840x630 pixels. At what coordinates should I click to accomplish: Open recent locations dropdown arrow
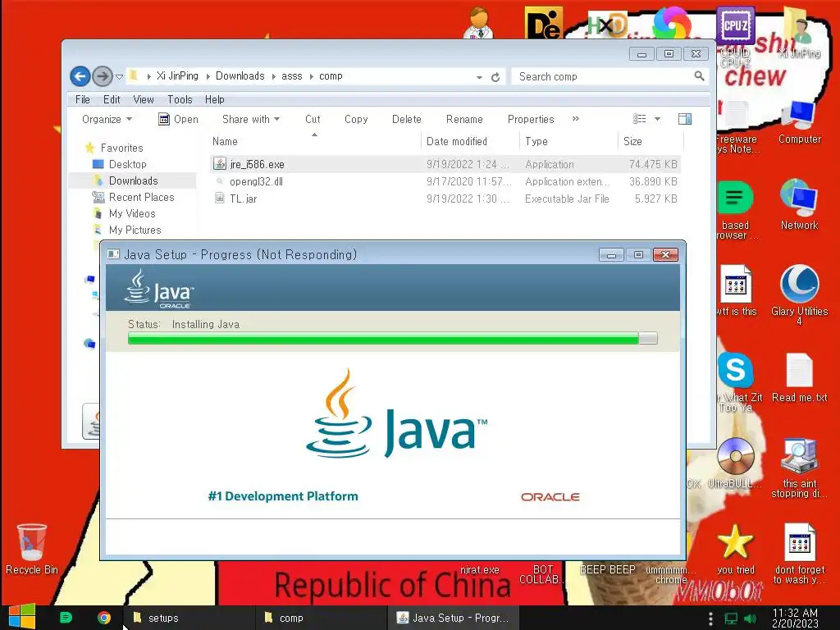[120, 77]
